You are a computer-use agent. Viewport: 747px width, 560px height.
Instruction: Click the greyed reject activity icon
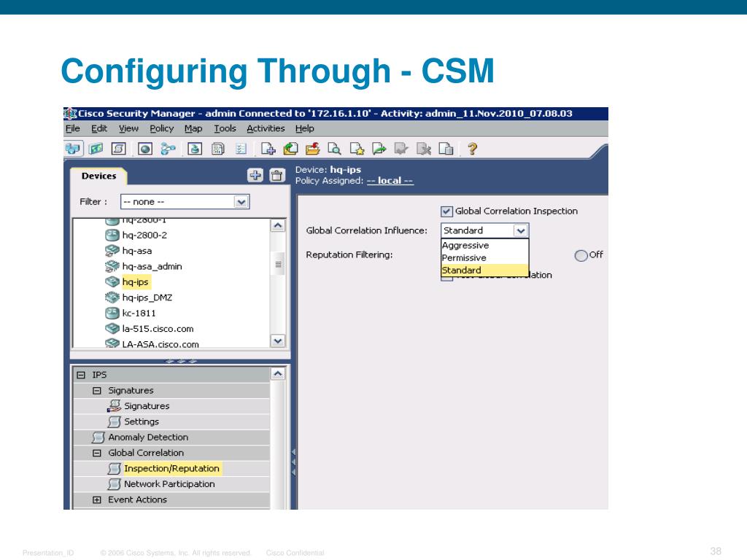424,149
